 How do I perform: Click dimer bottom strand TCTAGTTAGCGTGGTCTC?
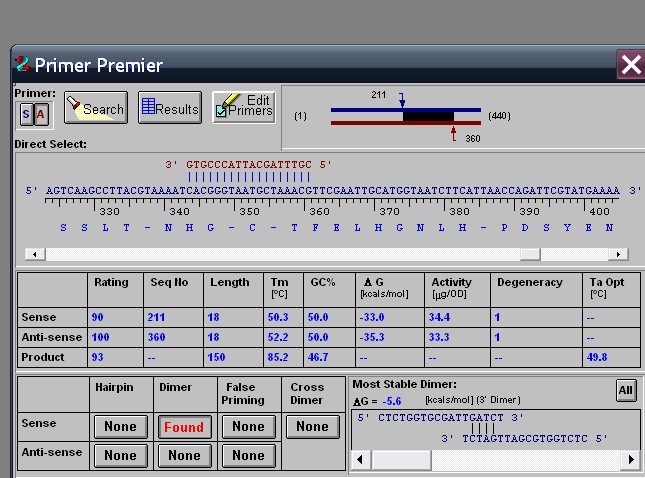(x=525, y=439)
